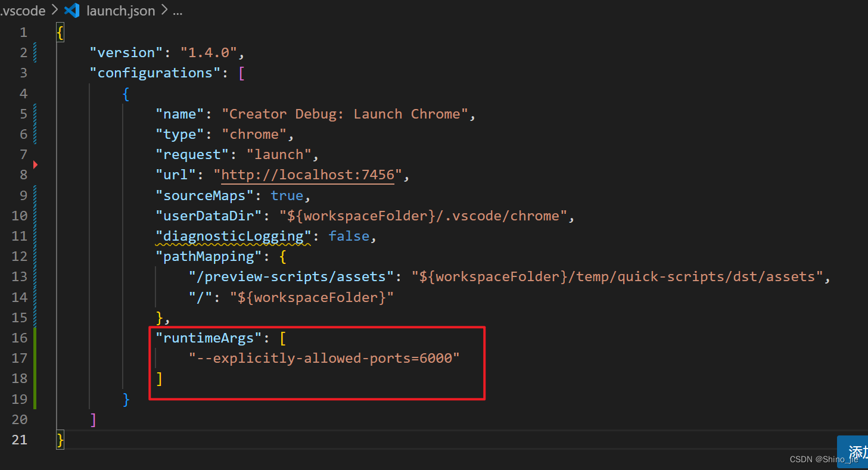This screenshot has width=868, height=470.
Task: Select the "Creator Debug: Launch Chrome" string
Action: 345,114
